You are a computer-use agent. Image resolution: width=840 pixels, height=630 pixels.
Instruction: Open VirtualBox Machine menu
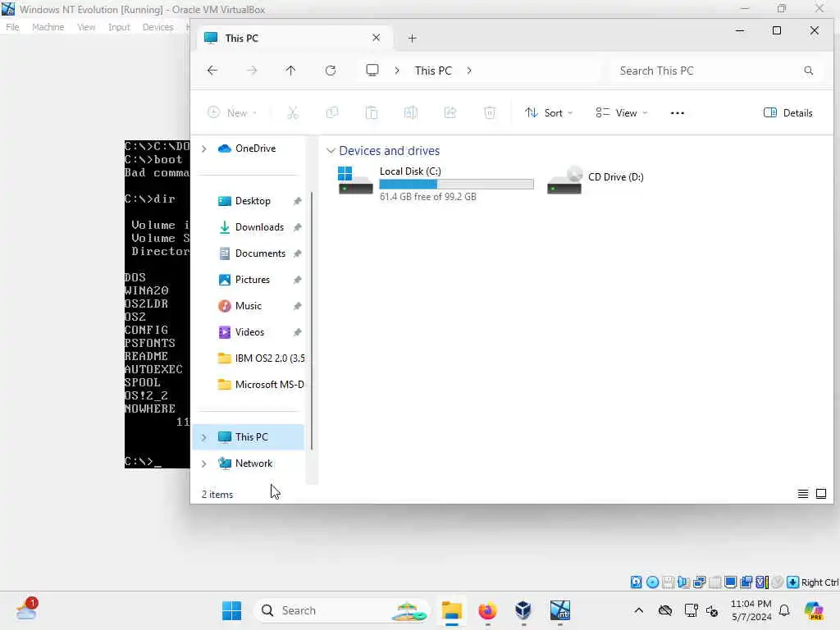48,27
